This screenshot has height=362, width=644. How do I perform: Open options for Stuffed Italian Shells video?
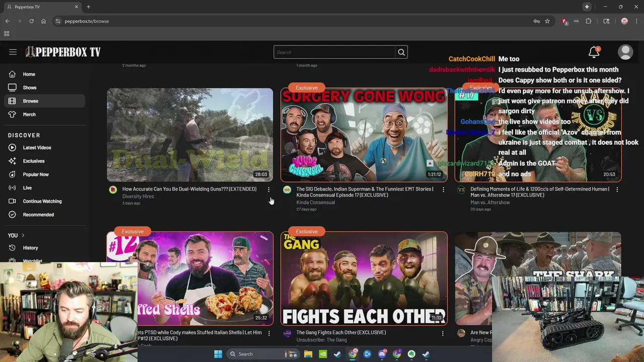click(269, 333)
